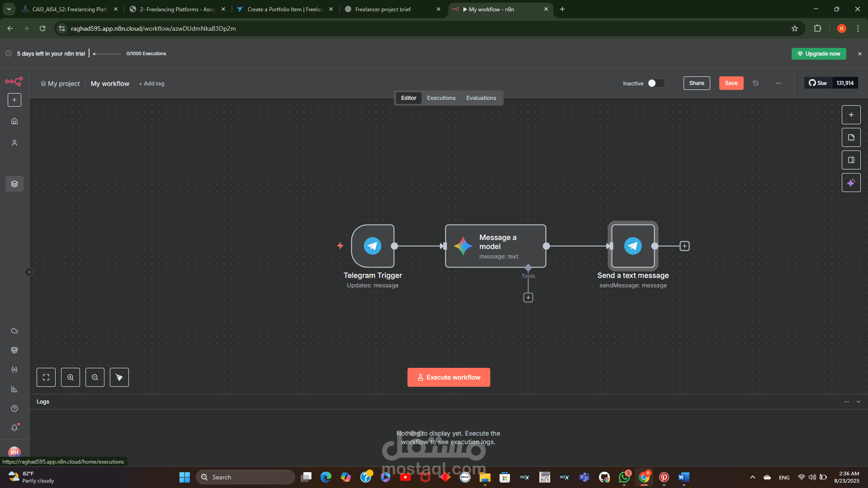Reload the current browser page

tap(42, 28)
